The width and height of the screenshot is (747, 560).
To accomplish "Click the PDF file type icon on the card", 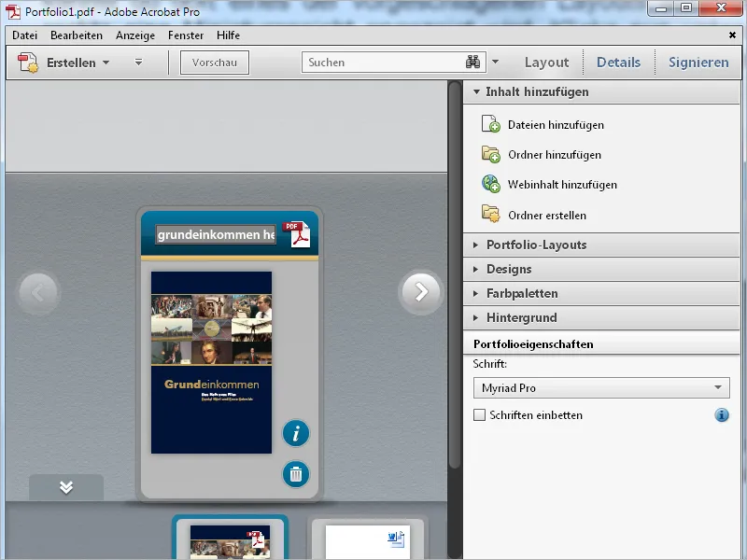I will coord(296,234).
